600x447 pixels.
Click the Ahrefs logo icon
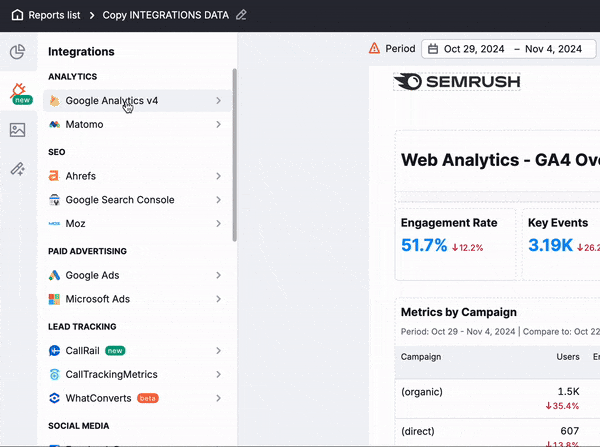[54, 176]
